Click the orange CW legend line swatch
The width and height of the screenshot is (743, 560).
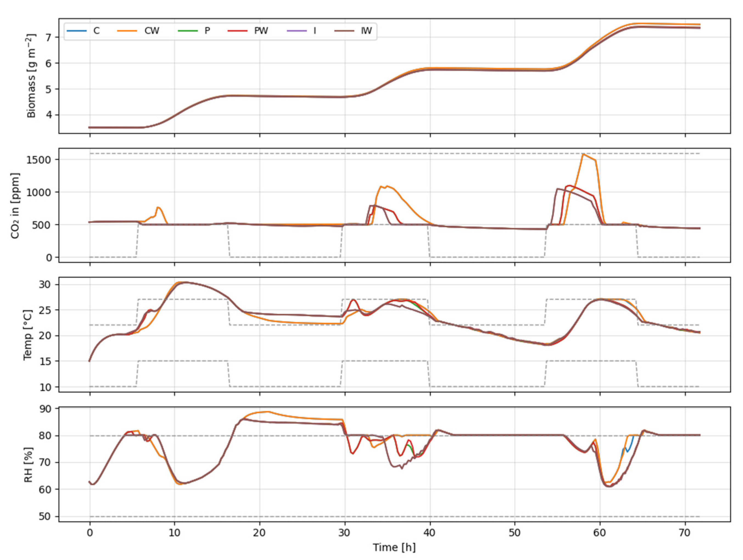tap(127, 31)
